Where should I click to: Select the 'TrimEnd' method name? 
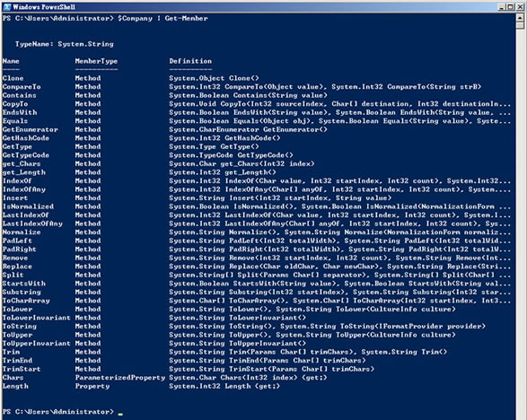17,361
